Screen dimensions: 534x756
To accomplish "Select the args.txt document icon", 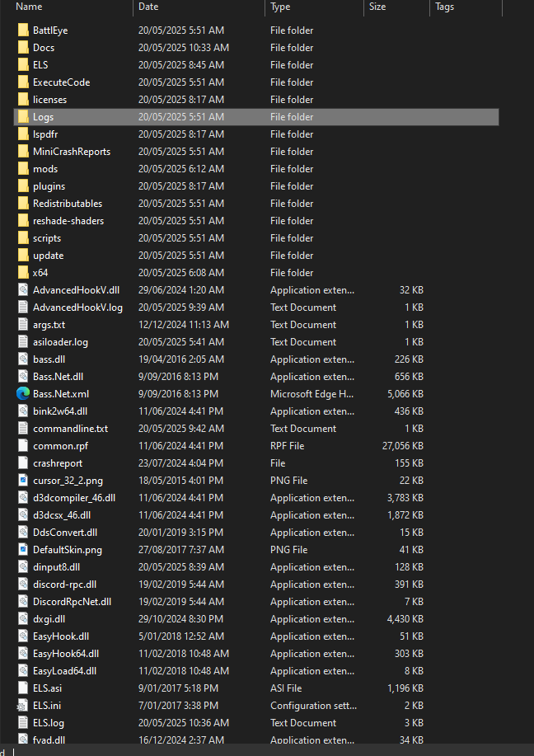I will [x=23, y=325].
